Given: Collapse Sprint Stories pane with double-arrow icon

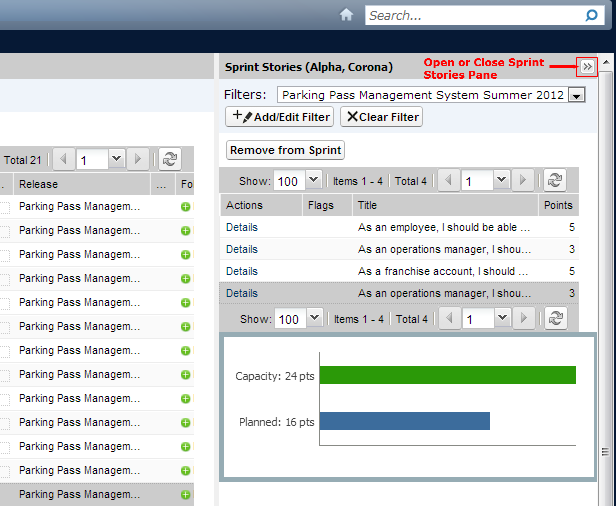Looking at the screenshot, I should point(587,67).
